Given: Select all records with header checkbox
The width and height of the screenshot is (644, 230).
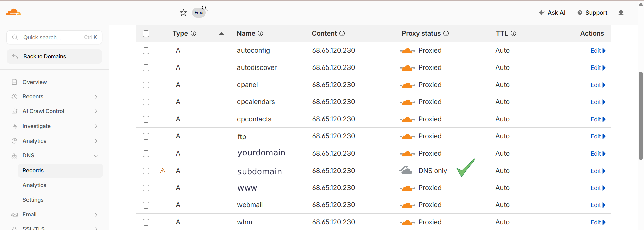Looking at the screenshot, I should [146, 34].
